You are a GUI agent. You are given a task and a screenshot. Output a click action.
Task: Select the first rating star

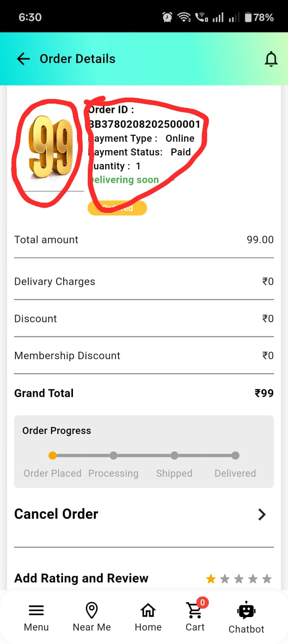point(211,579)
